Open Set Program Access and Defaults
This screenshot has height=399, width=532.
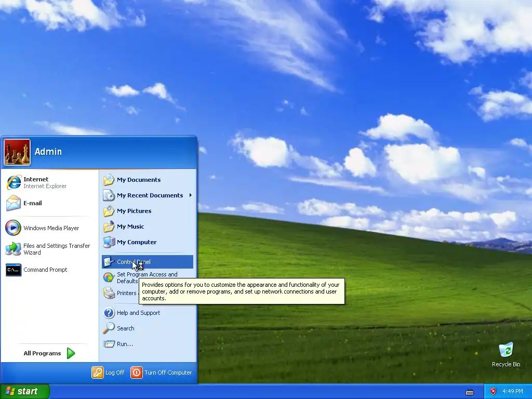coord(148,277)
